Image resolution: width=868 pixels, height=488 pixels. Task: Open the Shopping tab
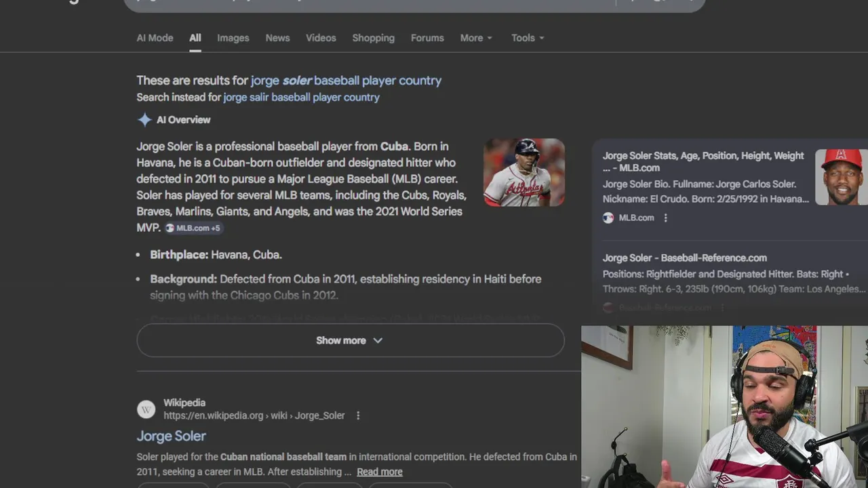pos(373,38)
